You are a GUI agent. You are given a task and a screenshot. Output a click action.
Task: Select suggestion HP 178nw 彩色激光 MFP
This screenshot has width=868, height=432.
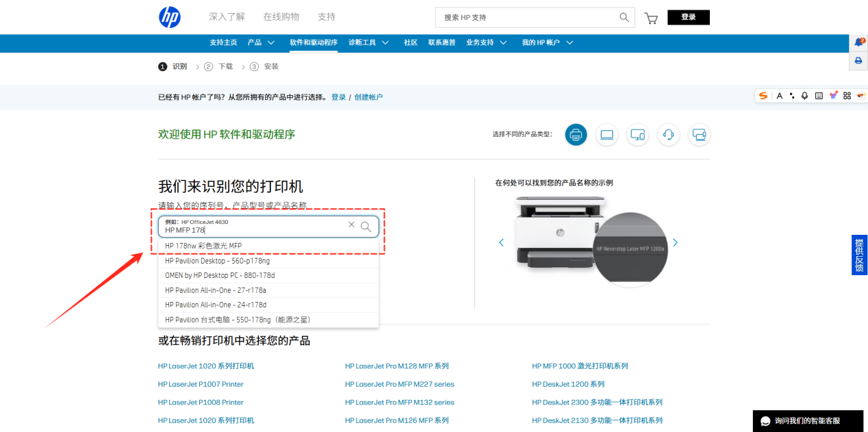coord(203,245)
